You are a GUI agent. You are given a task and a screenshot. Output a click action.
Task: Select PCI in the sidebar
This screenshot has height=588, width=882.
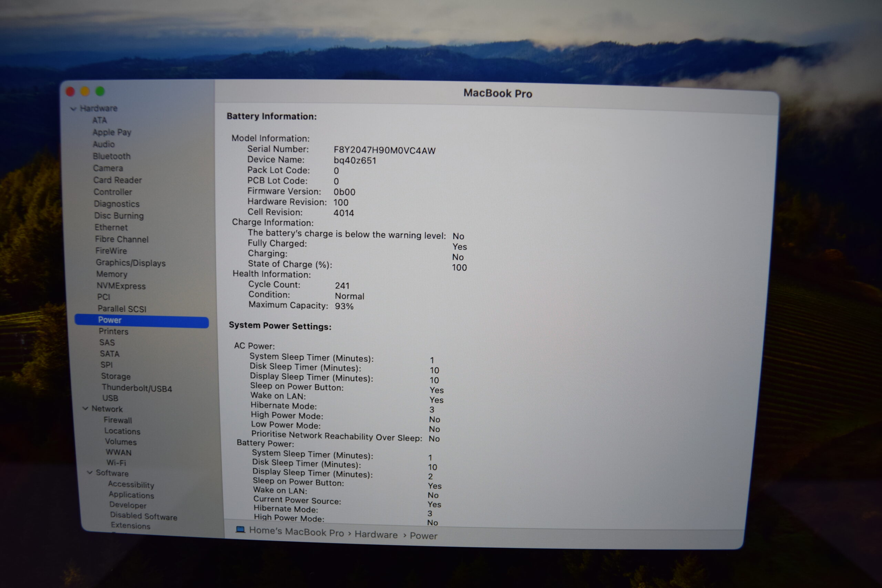pos(103,297)
